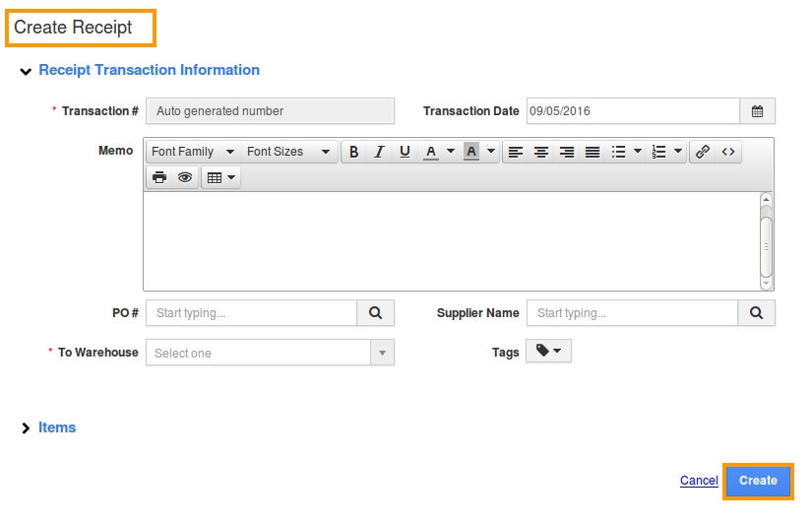
Task: Open the Font Family dropdown
Action: point(193,152)
